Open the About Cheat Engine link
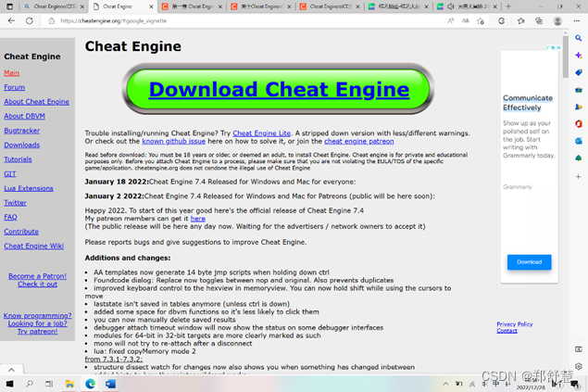 pyautogui.click(x=36, y=102)
